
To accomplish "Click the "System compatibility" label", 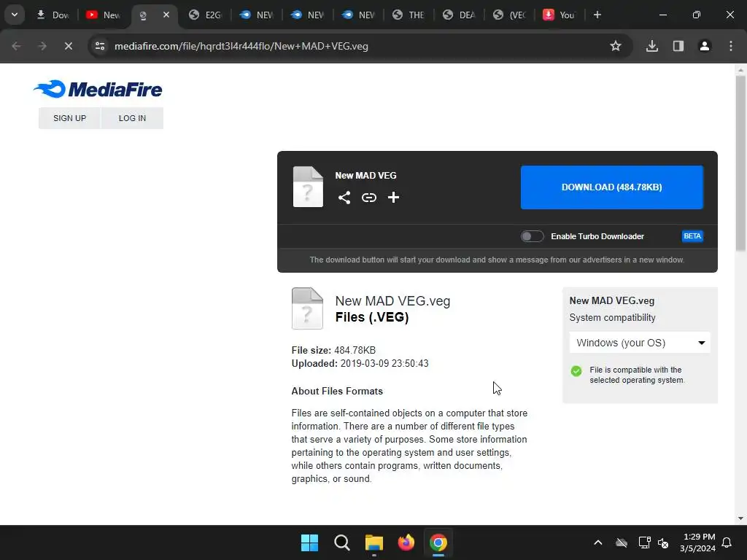I will click(x=612, y=318).
